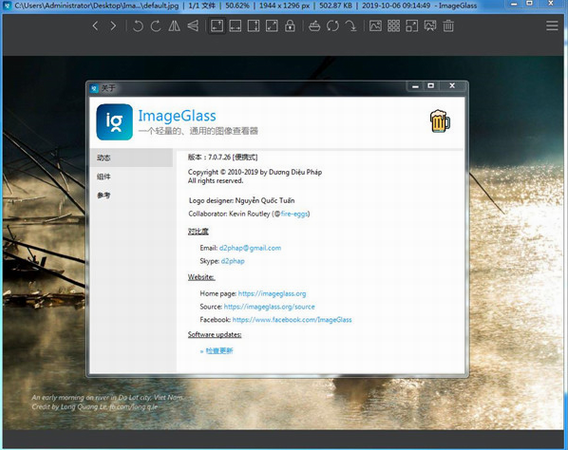568x451 pixels.
Task: Open the fire-eggs collaborator link
Action: [x=294, y=214]
